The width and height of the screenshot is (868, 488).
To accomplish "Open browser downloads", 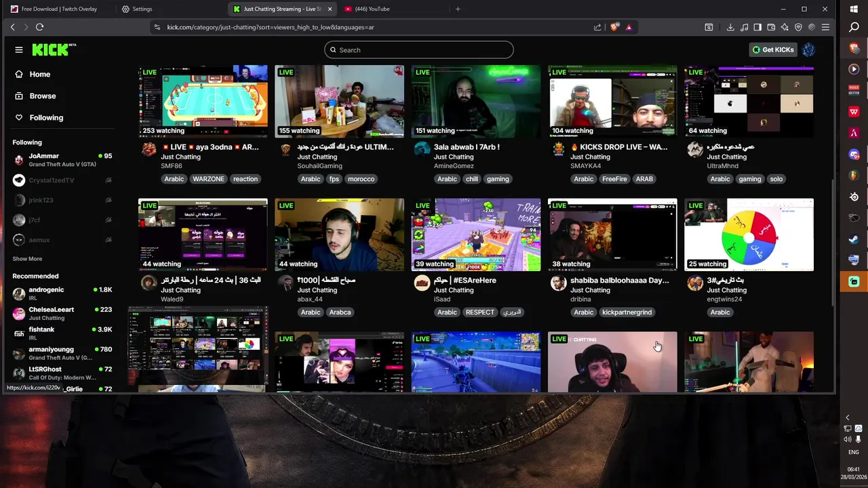I will (730, 27).
